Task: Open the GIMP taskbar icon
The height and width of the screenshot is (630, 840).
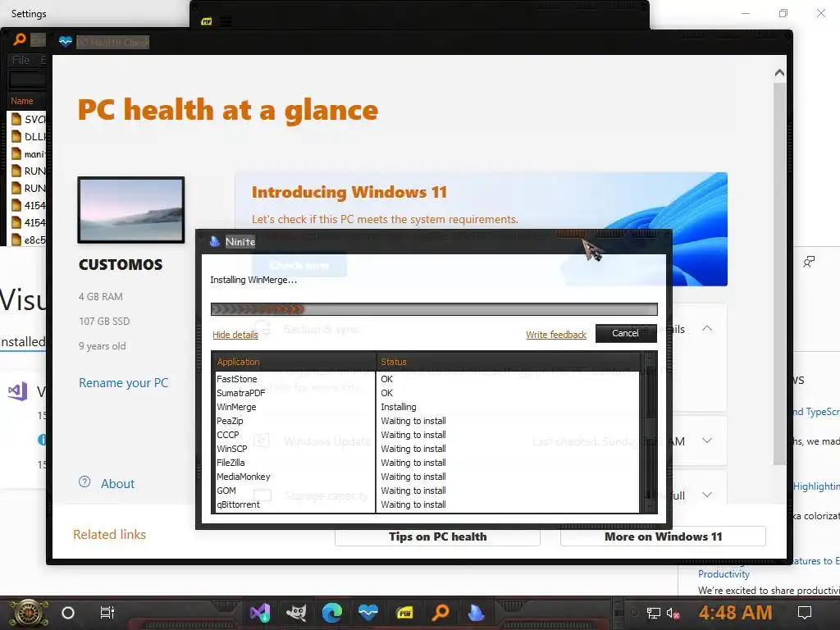Action: pos(295,612)
